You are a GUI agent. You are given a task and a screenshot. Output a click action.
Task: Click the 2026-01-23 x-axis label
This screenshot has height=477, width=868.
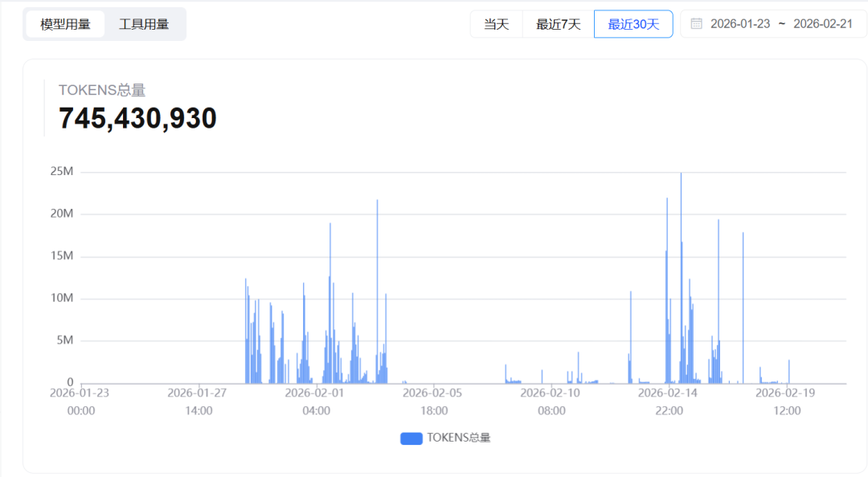coord(80,393)
